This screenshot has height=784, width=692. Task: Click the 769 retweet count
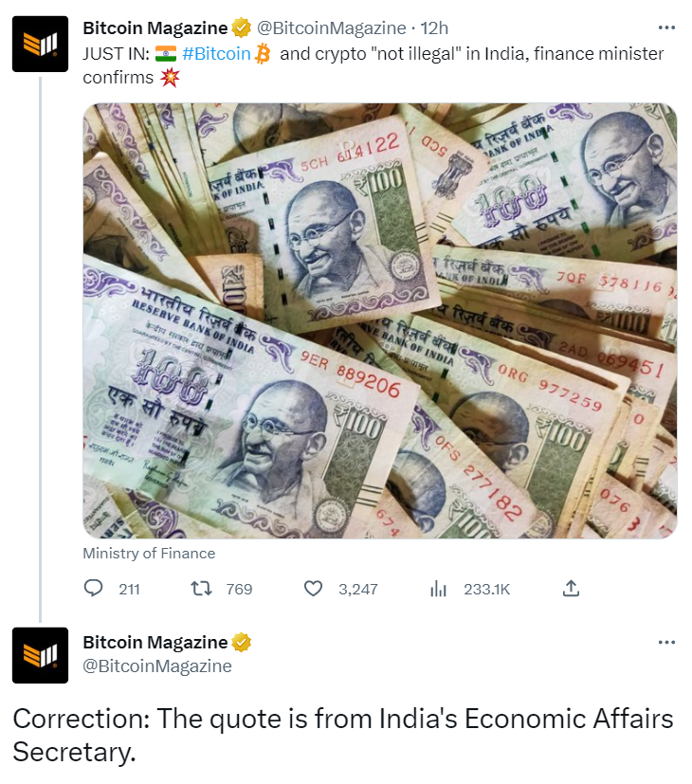pyautogui.click(x=239, y=589)
